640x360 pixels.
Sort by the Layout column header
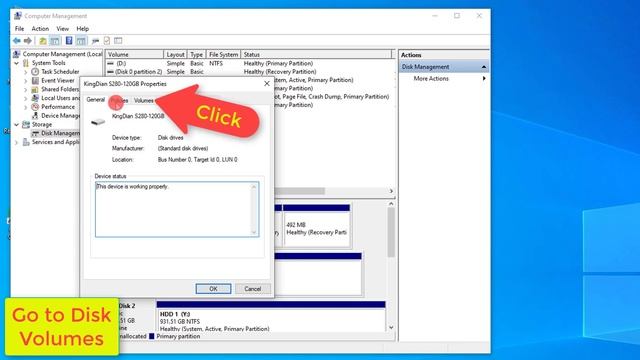(x=176, y=54)
